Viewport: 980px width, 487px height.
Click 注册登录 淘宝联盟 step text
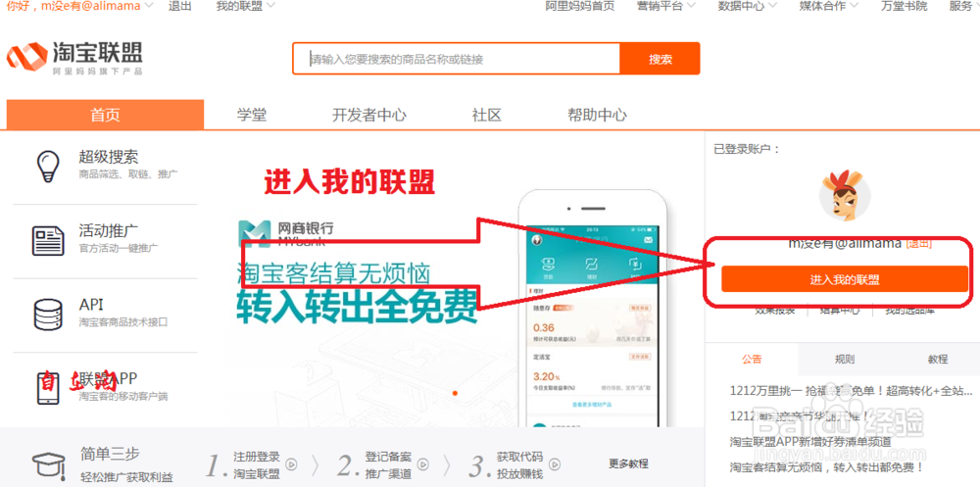[x=257, y=465]
